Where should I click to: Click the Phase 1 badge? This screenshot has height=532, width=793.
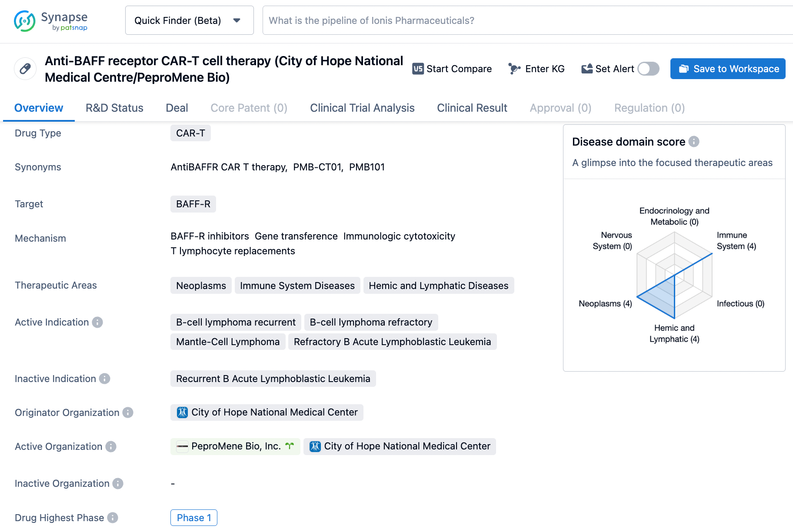(x=194, y=518)
